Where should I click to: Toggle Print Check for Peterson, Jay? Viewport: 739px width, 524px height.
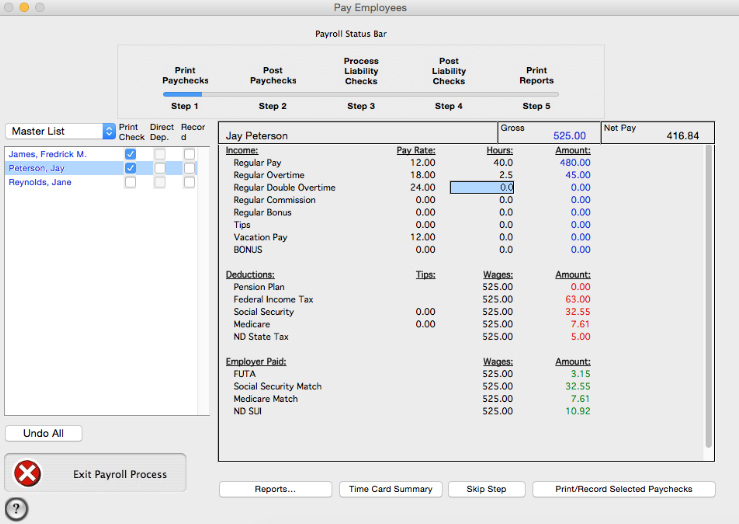click(131, 168)
